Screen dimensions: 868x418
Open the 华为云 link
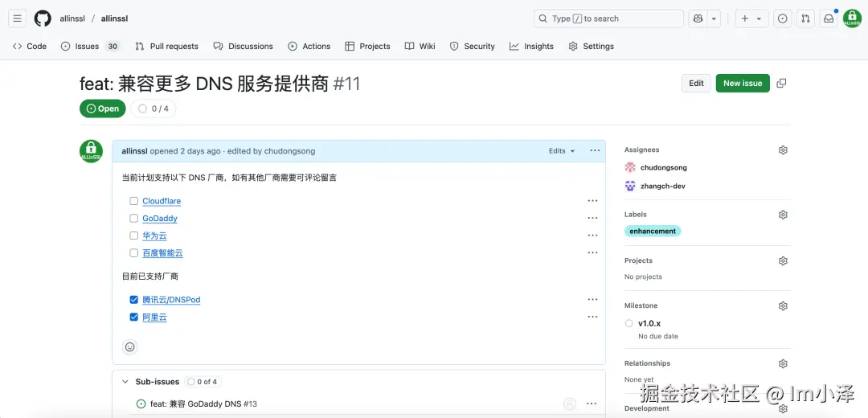[x=154, y=236]
